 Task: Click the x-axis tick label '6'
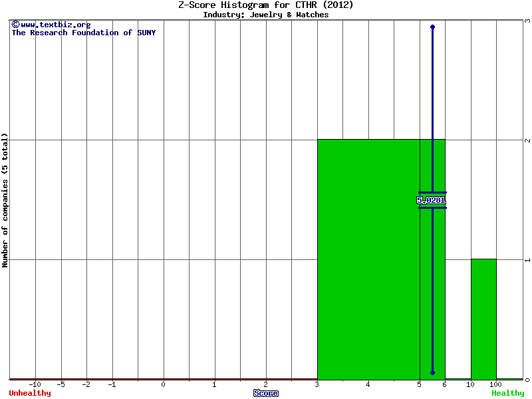tap(445, 384)
